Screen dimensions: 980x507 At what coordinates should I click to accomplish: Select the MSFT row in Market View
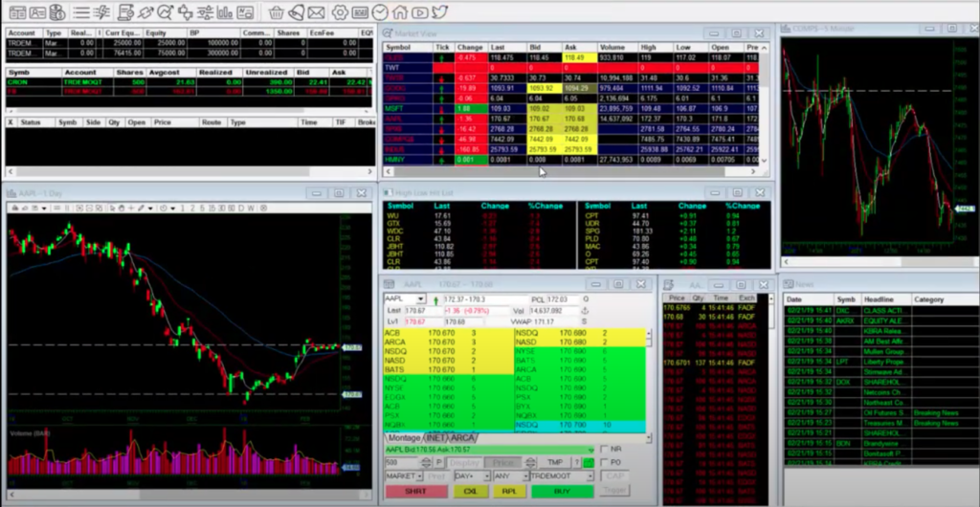coord(571,109)
